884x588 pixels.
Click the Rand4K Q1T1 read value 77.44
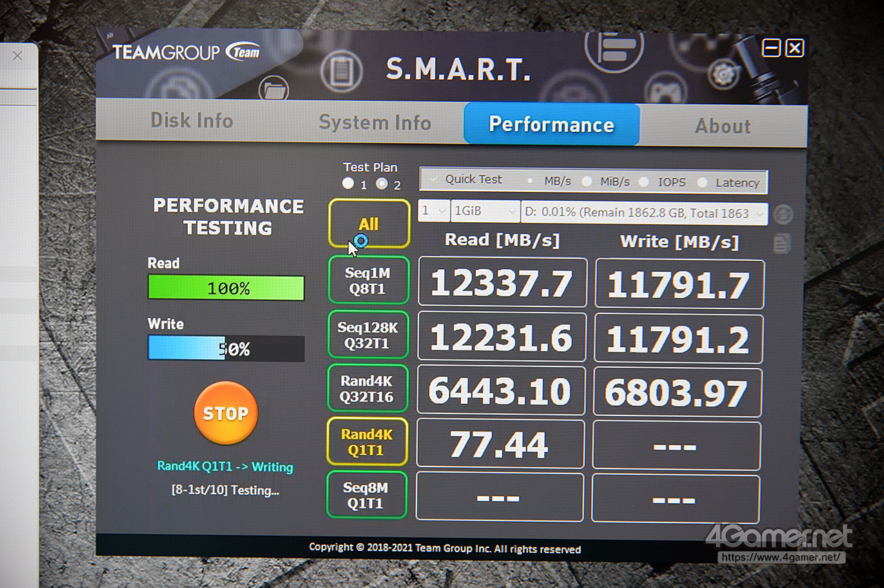[500, 444]
